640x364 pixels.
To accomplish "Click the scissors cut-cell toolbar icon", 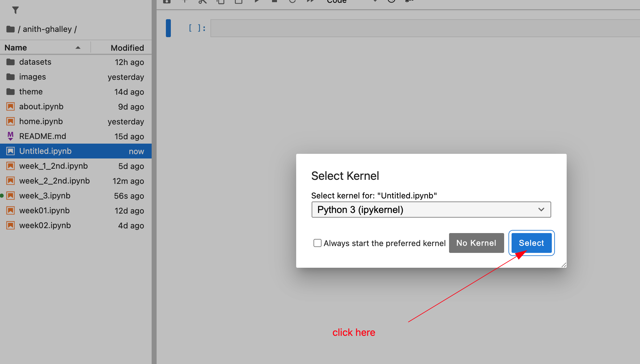I will pos(202,2).
